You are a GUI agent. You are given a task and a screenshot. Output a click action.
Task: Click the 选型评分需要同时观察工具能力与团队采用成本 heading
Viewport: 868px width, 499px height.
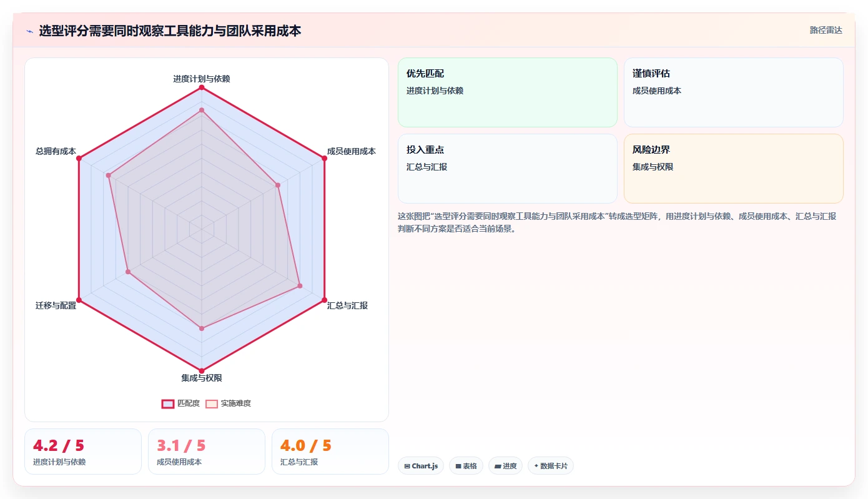click(170, 31)
